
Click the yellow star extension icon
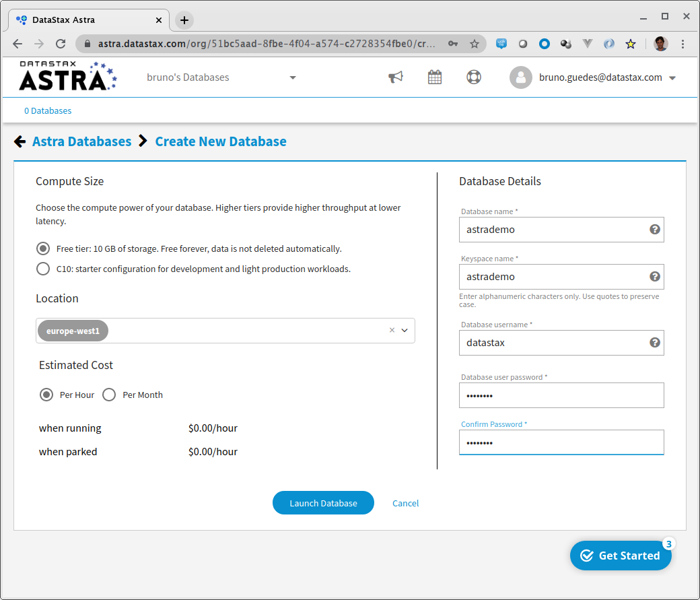tap(631, 44)
